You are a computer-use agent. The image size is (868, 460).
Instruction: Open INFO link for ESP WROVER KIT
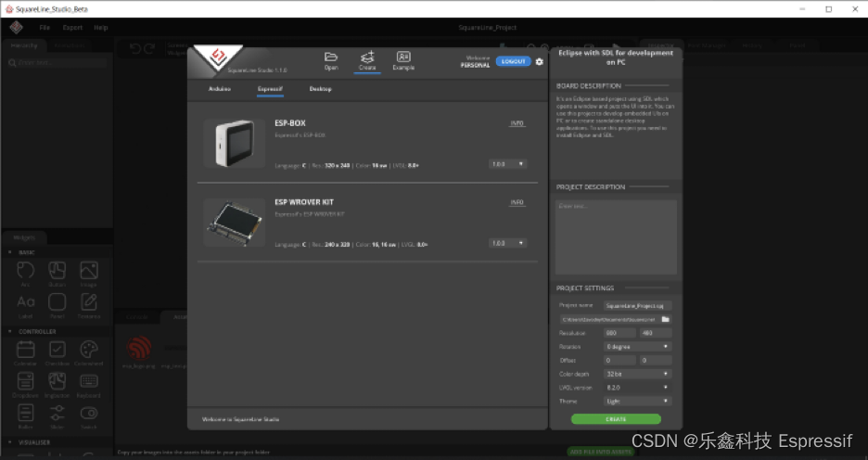click(x=517, y=202)
